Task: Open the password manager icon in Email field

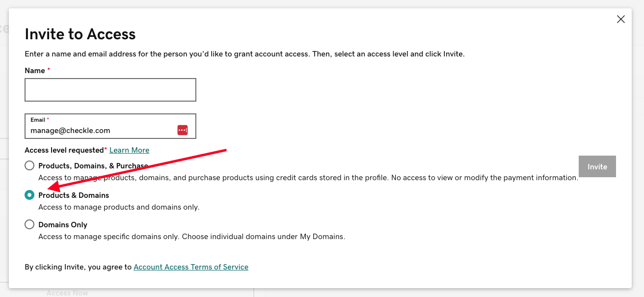Action: click(x=183, y=130)
